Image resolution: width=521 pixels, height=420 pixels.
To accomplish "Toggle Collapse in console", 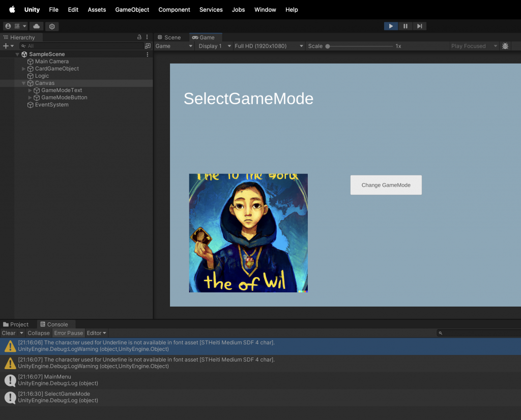I will (x=39, y=333).
